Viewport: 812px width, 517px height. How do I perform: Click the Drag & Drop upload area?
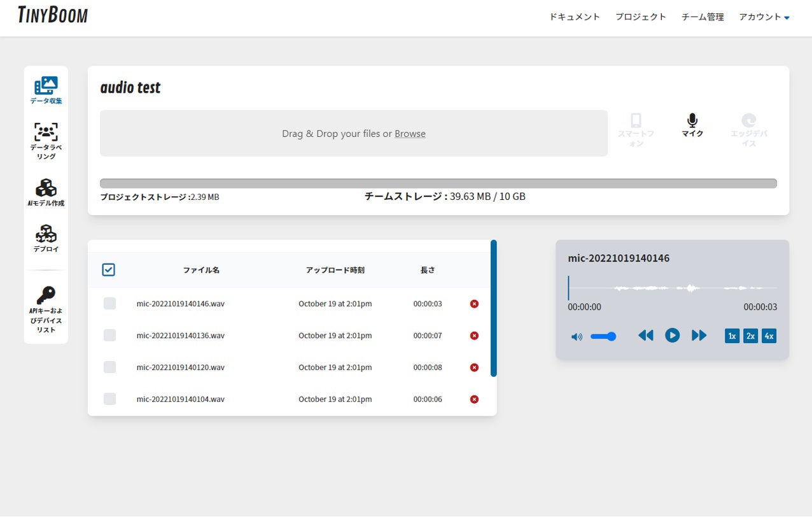[x=354, y=133]
